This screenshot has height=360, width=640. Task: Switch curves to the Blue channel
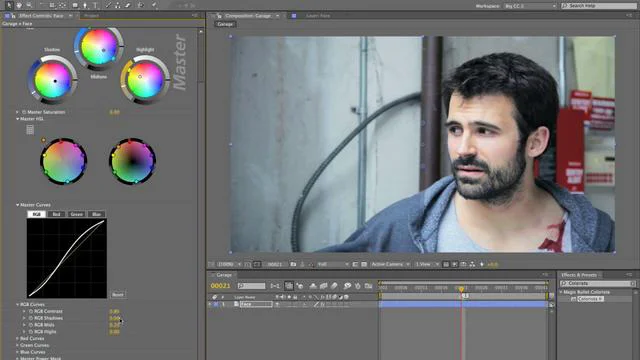click(96, 214)
